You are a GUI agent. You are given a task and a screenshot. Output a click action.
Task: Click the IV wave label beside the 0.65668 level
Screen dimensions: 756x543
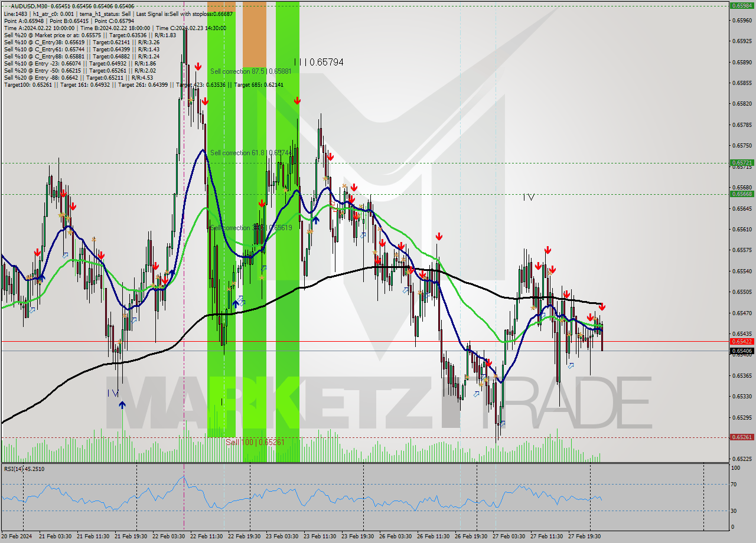529,197
